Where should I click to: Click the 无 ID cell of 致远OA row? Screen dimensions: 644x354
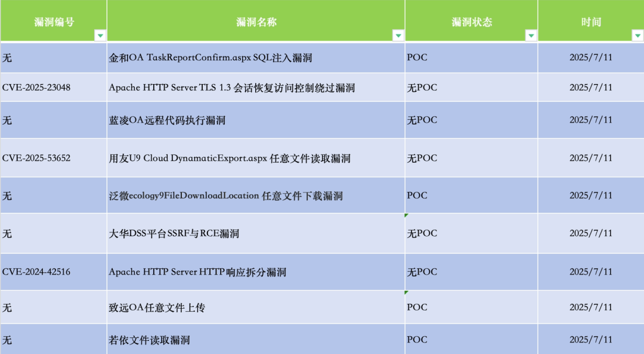pos(54,307)
